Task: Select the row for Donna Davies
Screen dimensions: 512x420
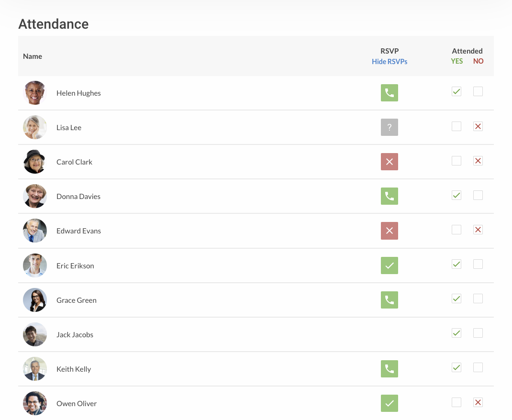Action: [215, 196]
